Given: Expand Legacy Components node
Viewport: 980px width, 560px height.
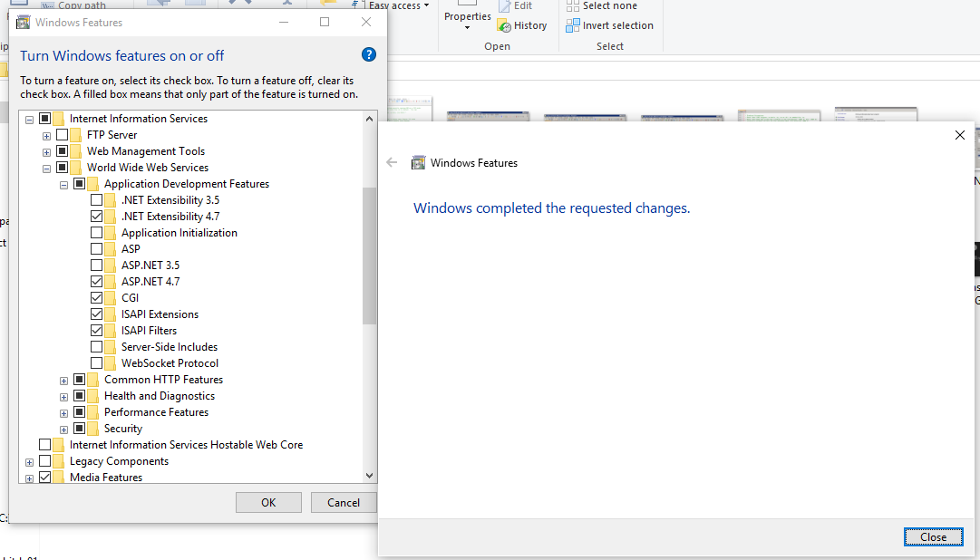Looking at the screenshot, I should coord(29,462).
